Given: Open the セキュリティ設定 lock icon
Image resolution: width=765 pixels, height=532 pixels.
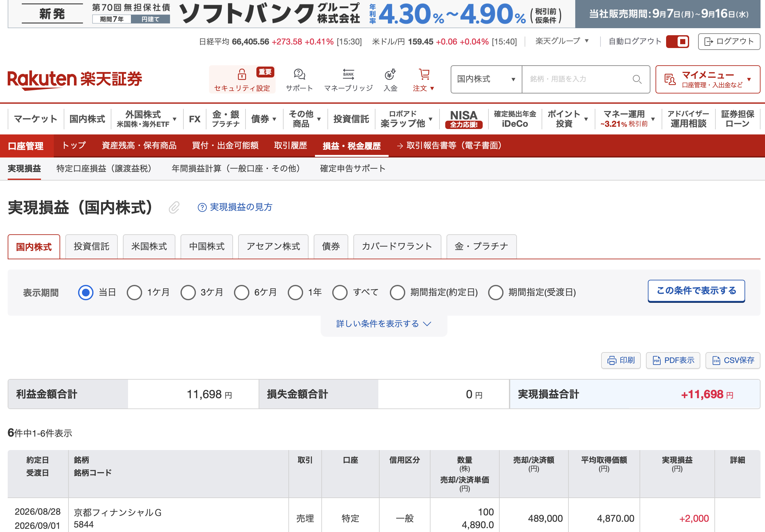Looking at the screenshot, I should point(242,74).
